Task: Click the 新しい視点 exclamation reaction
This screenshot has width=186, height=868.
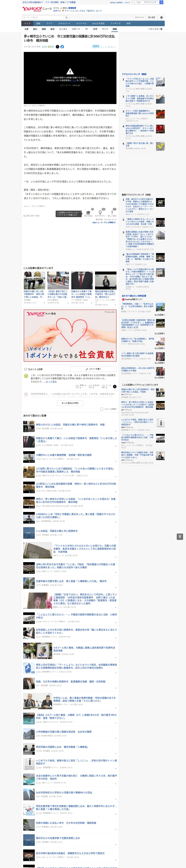Action: click(112, 213)
